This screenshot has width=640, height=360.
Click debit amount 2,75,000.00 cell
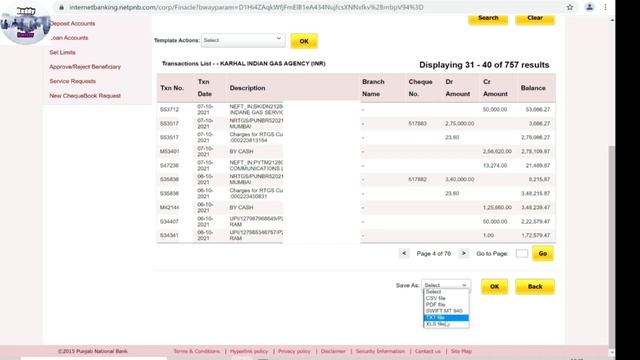(460, 123)
